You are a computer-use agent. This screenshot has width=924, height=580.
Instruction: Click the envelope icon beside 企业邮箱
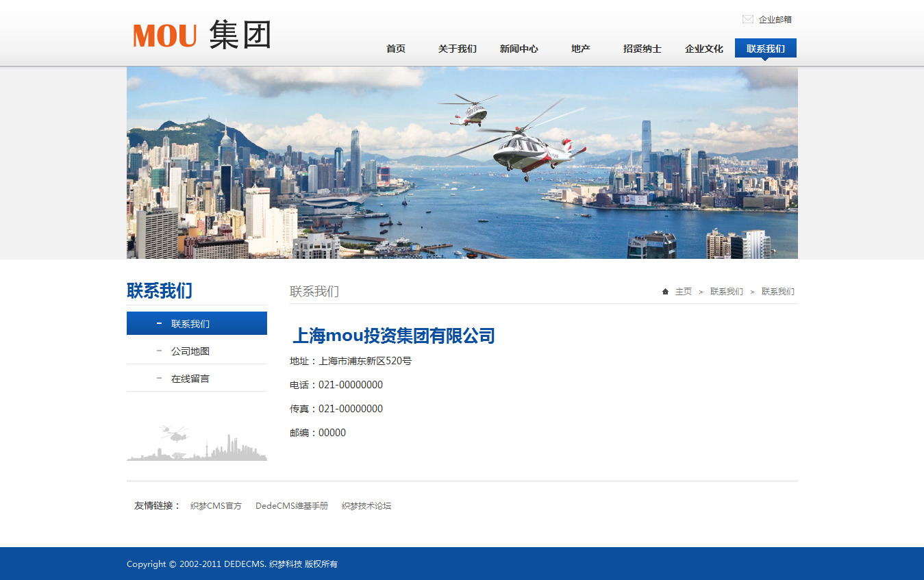point(747,19)
